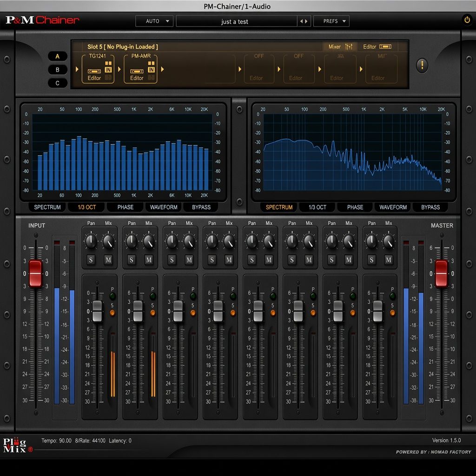Click the BYPASS button on left analyzer
476x476 pixels.
pos(201,207)
